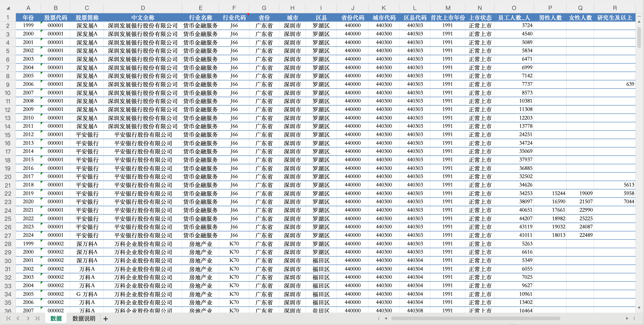Jump to the first sheet tab arrow
The height and width of the screenshot is (325, 644).
pyautogui.click(x=8, y=318)
